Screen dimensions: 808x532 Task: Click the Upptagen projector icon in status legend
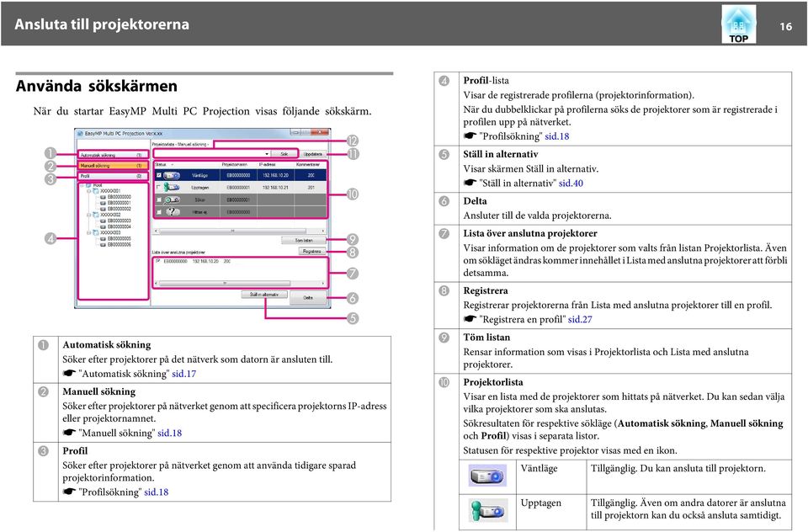pyautogui.click(x=487, y=510)
